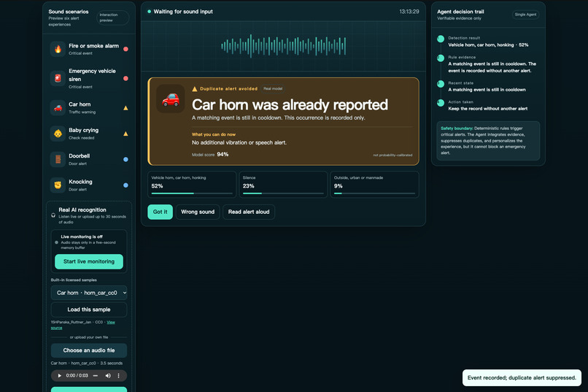Click the Real model tag on alert card

pyautogui.click(x=273, y=89)
